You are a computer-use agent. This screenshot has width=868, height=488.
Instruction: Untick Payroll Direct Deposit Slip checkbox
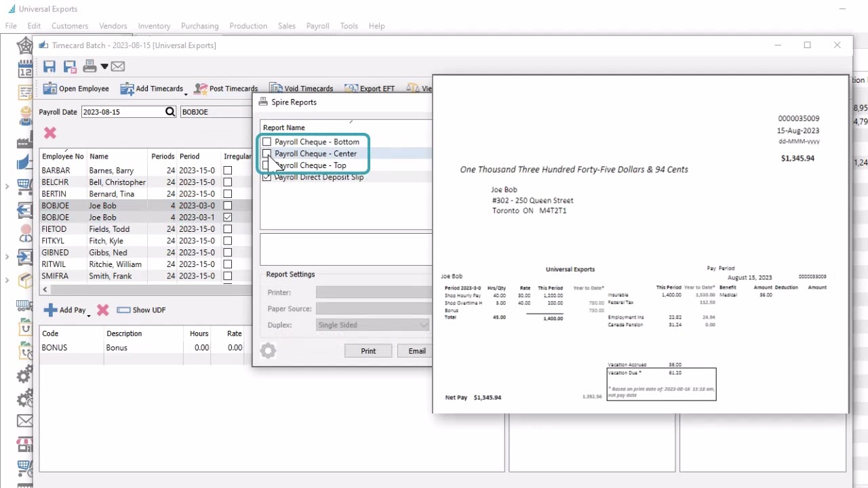pyautogui.click(x=267, y=177)
